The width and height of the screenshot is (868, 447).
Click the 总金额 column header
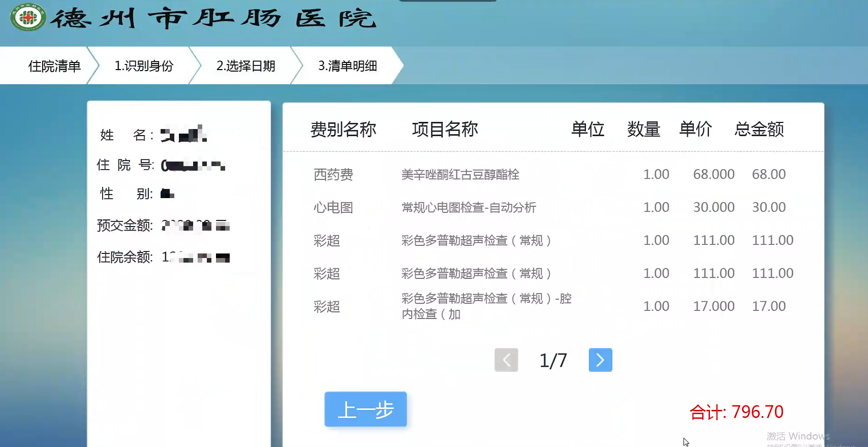[759, 130]
